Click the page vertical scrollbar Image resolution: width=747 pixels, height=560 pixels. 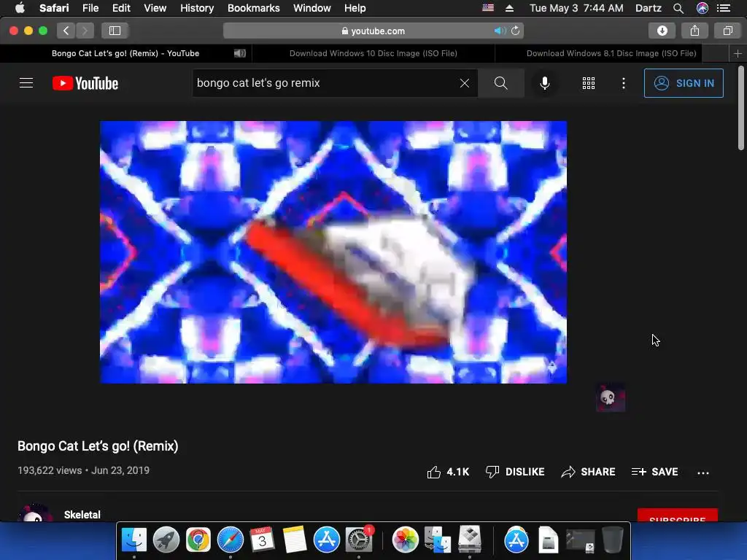click(x=741, y=109)
